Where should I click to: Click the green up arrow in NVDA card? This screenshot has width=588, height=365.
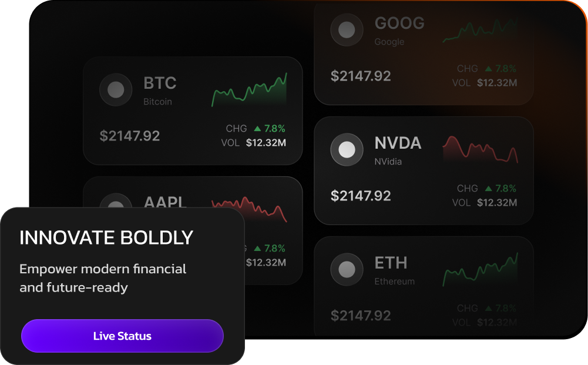coord(488,189)
